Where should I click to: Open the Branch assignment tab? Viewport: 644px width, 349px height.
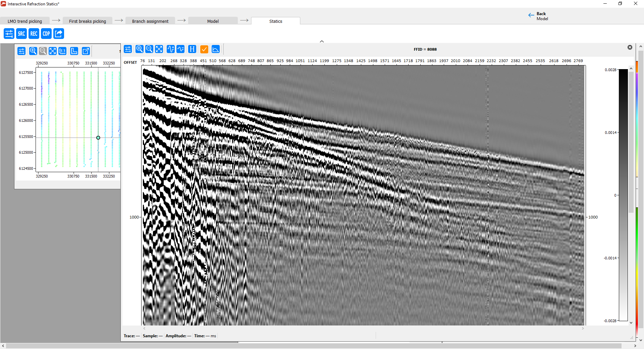tap(150, 21)
